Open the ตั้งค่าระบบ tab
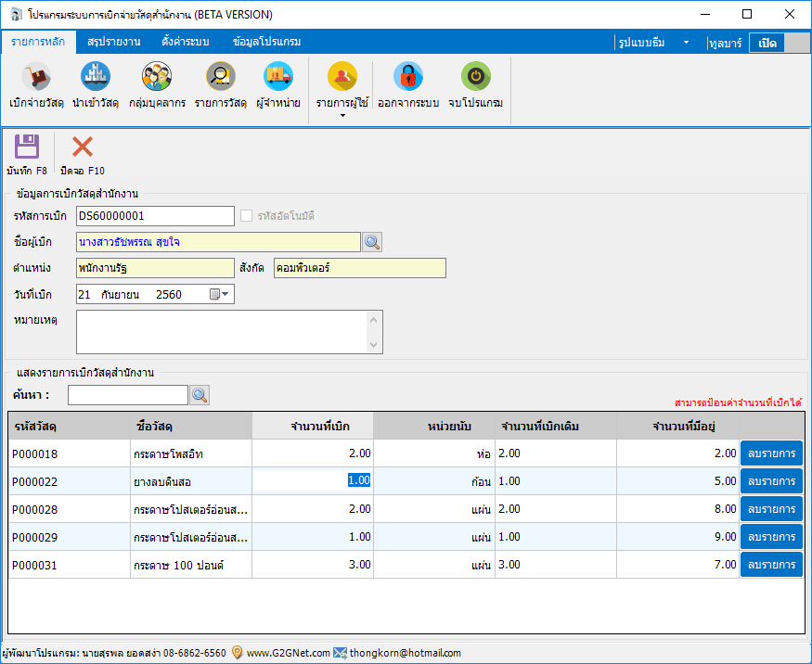Image resolution: width=812 pixels, height=664 pixels. 186,42
